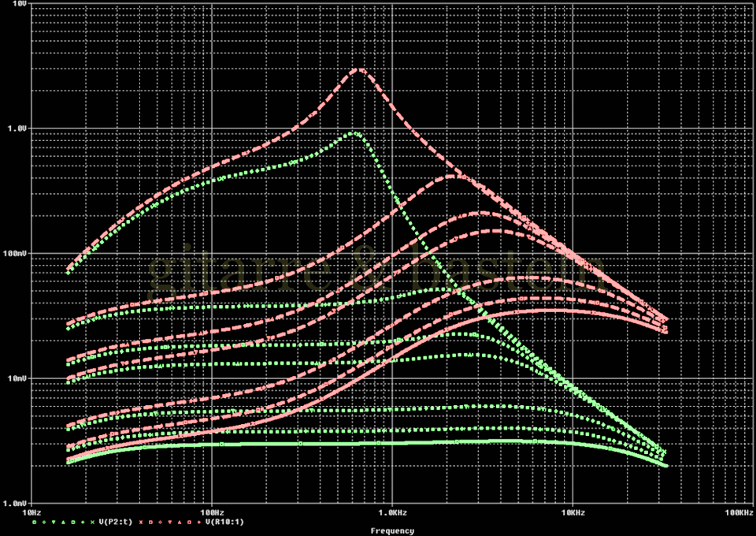Click the red inverted triangle legend symbol
Screen dimensions: 756x536
[x=170, y=523]
